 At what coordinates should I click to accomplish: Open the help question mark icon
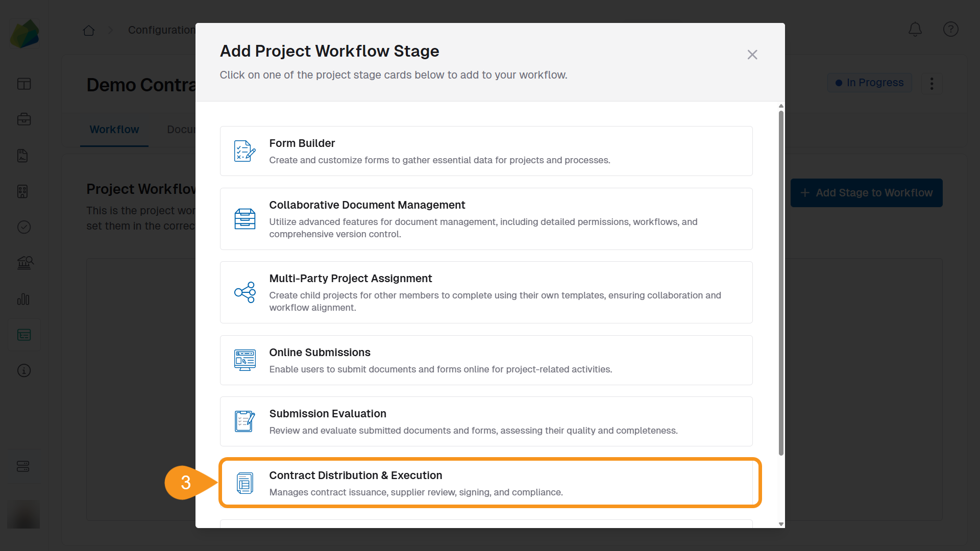tap(950, 29)
